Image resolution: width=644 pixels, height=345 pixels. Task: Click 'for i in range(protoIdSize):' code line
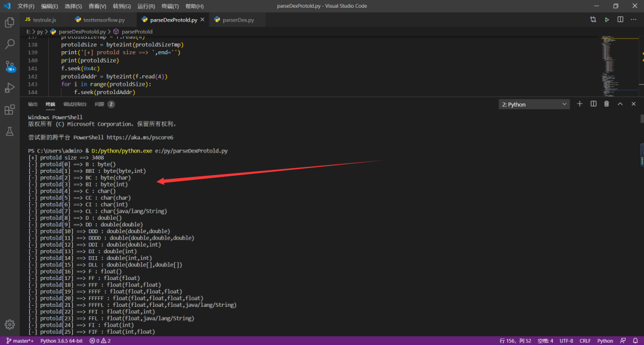coord(106,84)
